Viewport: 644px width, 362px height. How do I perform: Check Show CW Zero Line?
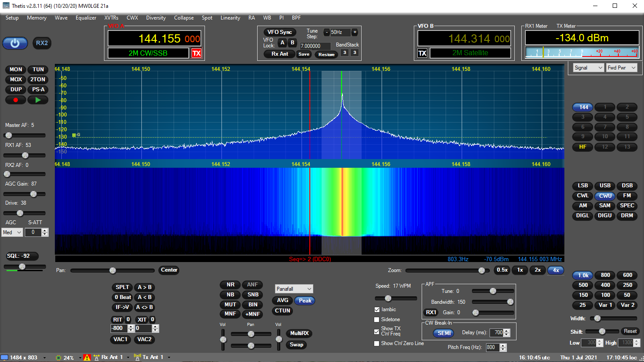point(377,343)
